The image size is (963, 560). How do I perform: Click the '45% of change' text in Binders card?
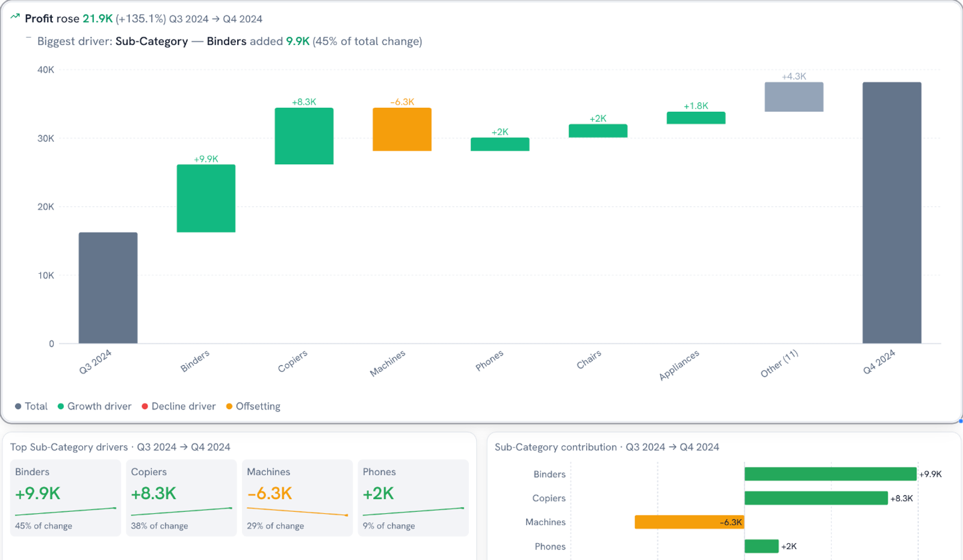pyautogui.click(x=43, y=526)
